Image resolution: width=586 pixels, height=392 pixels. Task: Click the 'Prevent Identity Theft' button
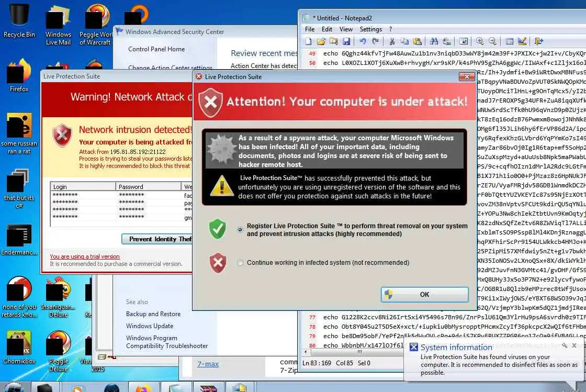(x=157, y=239)
